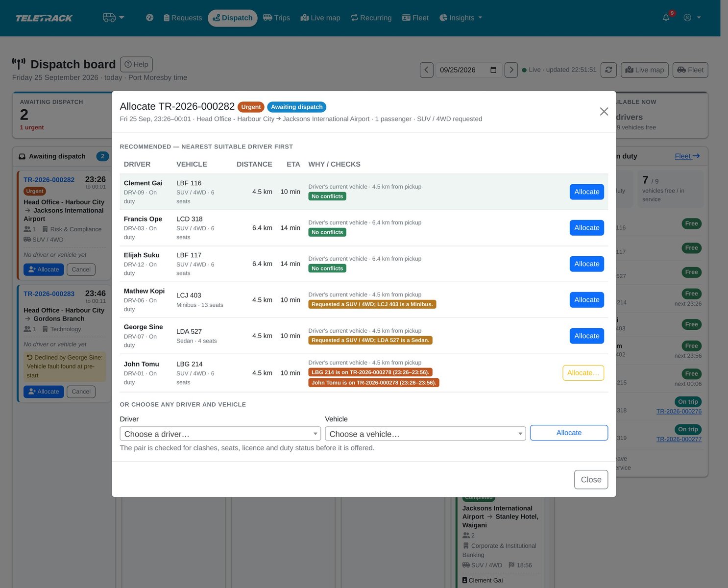Cancel request TR-2026-000283 on card
The height and width of the screenshot is (588, 728).
click(x=81, y=392)
